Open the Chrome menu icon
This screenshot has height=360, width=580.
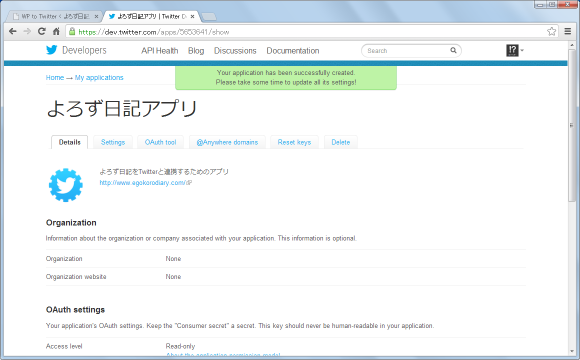tap(568, 31)
